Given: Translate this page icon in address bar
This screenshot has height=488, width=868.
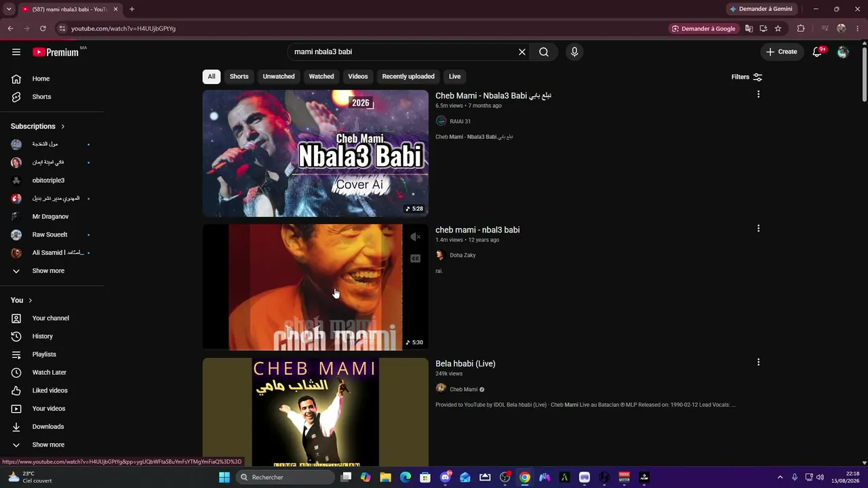Looking at the screenshot, I should pyautogui.click(x=749, y=28).
